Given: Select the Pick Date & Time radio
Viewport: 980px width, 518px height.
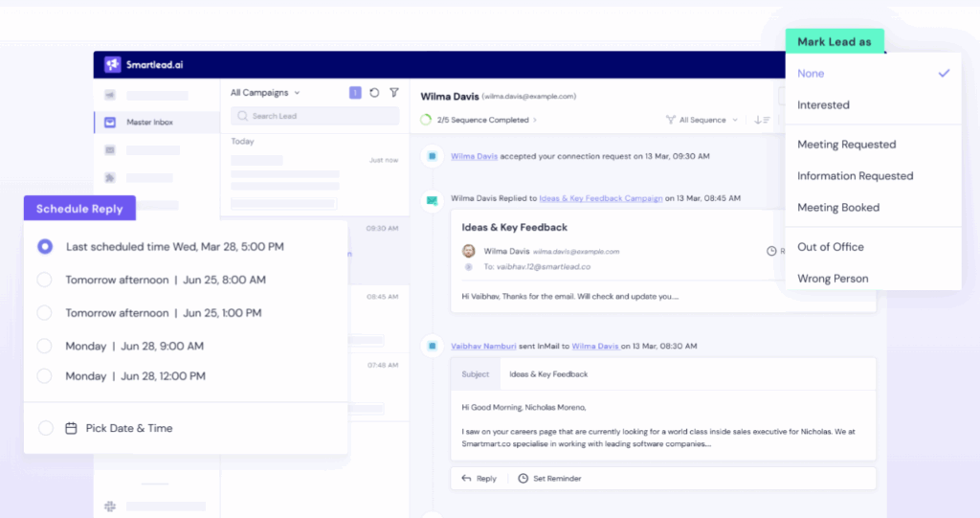Looking at the screenshot, I should pos(46,428).
